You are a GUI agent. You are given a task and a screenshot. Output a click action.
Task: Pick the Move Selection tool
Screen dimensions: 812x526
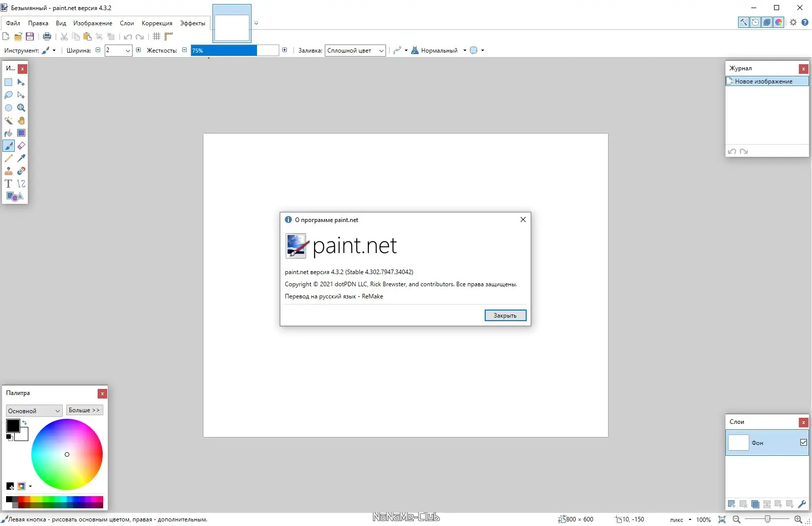click(x=21, y=95)
